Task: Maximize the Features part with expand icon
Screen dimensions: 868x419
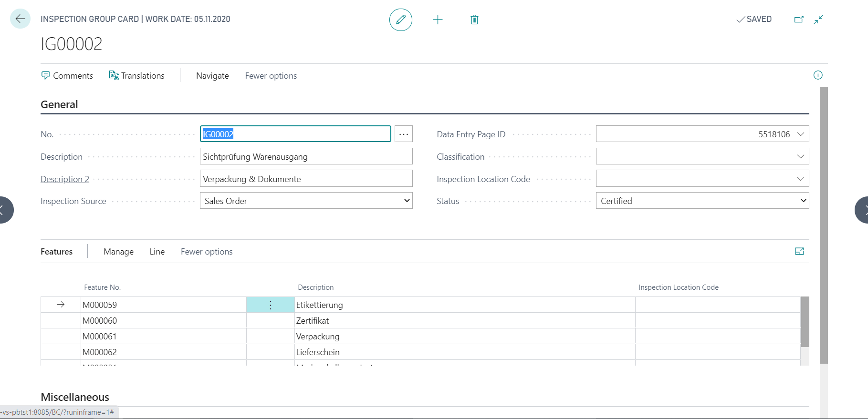Action: click(800, 251)
